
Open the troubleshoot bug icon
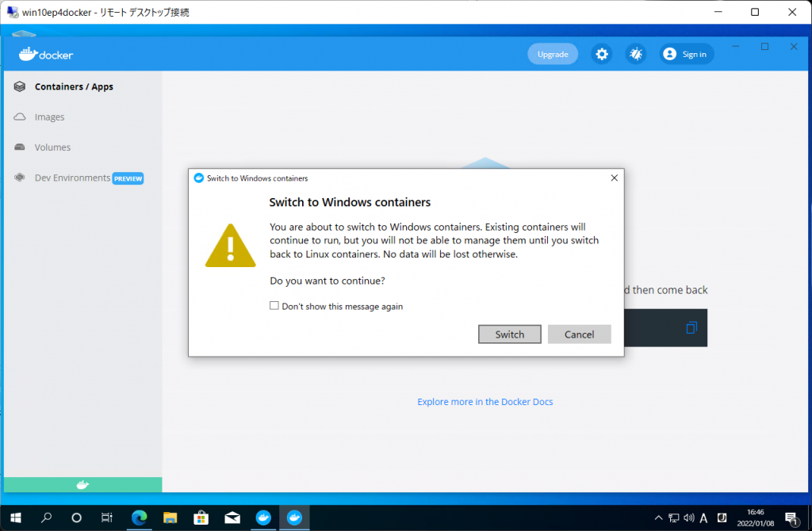(636, 54)
